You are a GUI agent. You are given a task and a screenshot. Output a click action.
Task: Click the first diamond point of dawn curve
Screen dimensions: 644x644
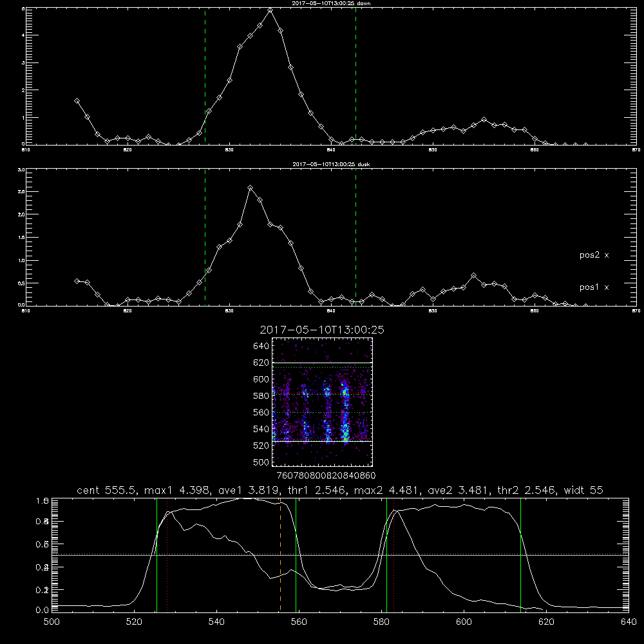pyautogui.click(x=77, y=100)
